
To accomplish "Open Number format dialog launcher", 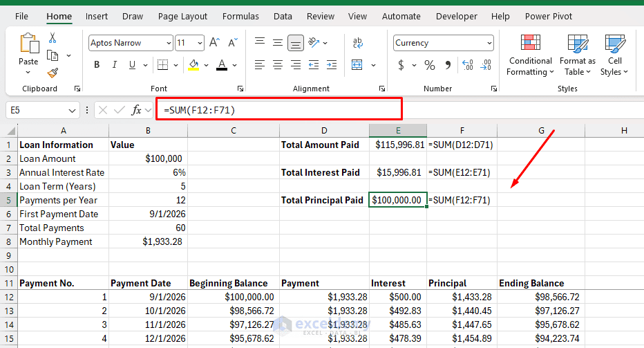I will click(x=493, y=89).
